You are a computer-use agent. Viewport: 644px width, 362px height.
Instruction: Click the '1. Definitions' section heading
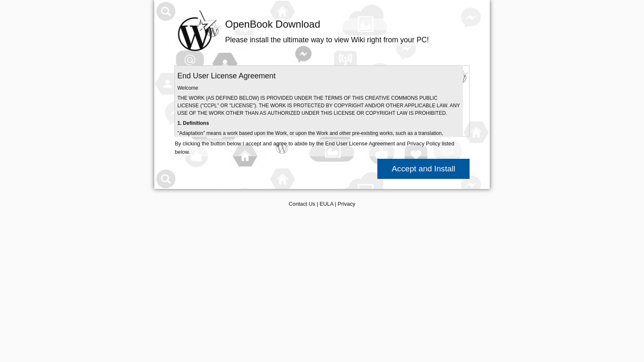coord(193,123)
